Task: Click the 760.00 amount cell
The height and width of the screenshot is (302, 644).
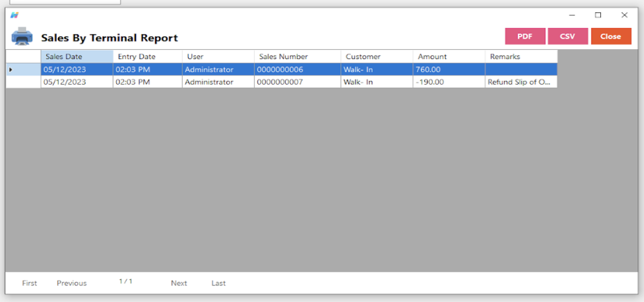Action: click(x=449, y=69)
